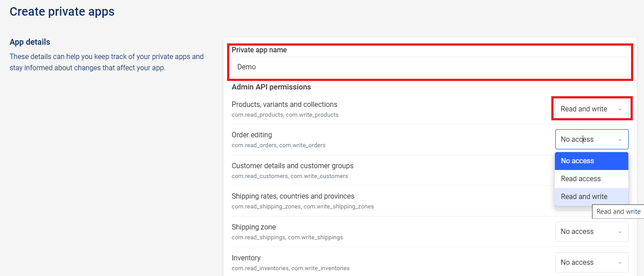The height and width of the screenshot is (276, 644).
Task: Click the "App details" section title
Action: [x=30, y=42]
